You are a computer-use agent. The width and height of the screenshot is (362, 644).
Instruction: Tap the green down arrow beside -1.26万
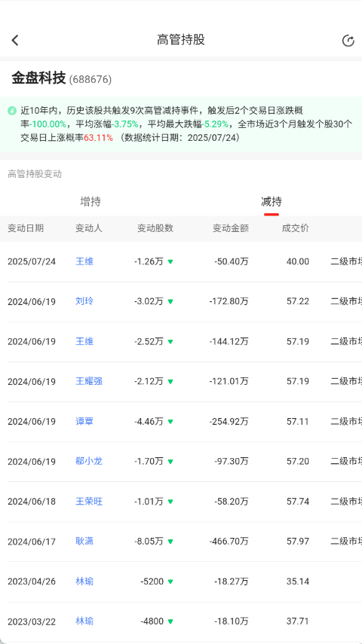[170, 261]
